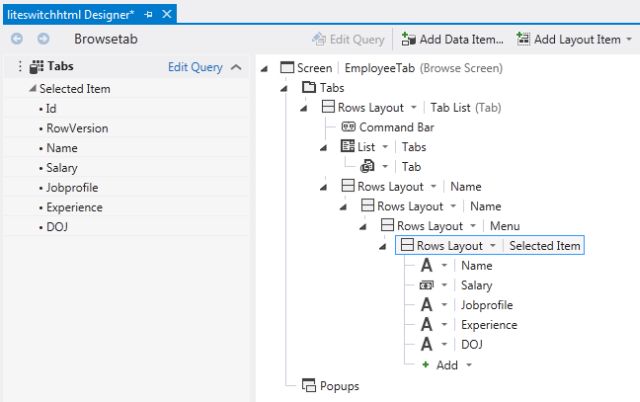The width and height of the screenshot is (640, 402).
Task: Open Rows Layout dropdown for Menu
Action: (473, 226)
